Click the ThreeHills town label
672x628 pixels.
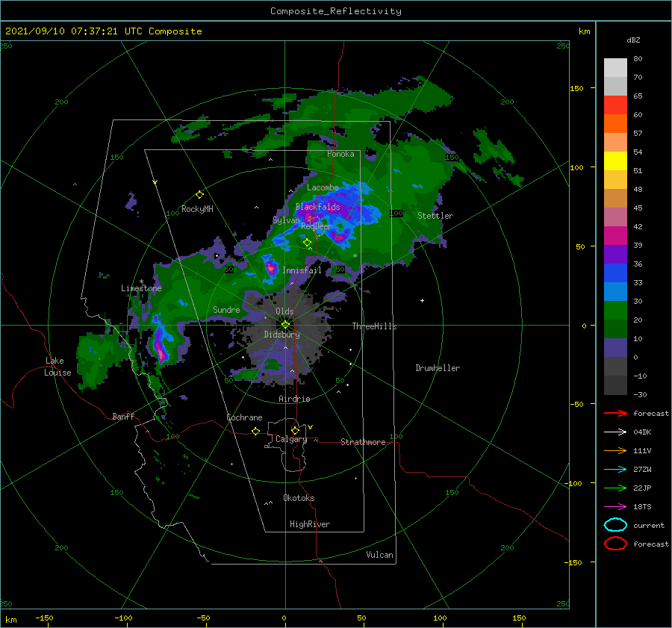coord(374,326)
